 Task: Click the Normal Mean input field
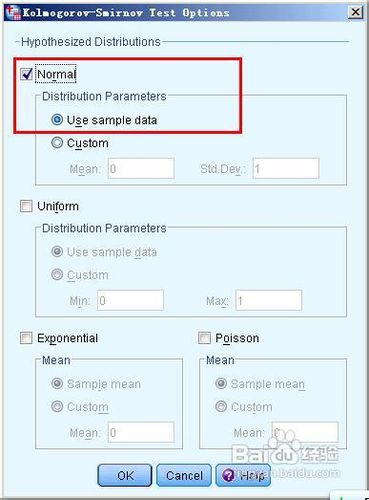[x=141, y=169]
